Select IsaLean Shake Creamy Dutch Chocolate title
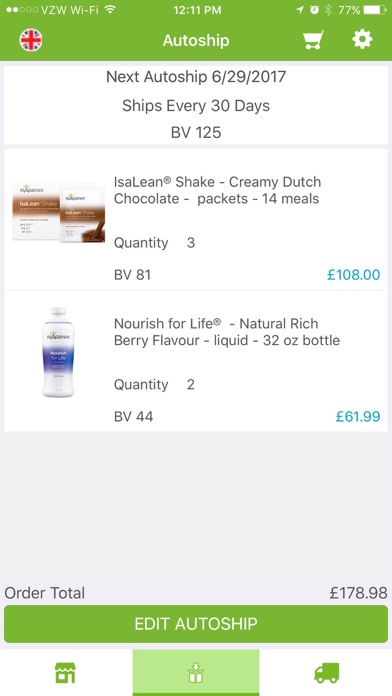The width and height of the screenshot is (392, 696). [x=217, y=190]
